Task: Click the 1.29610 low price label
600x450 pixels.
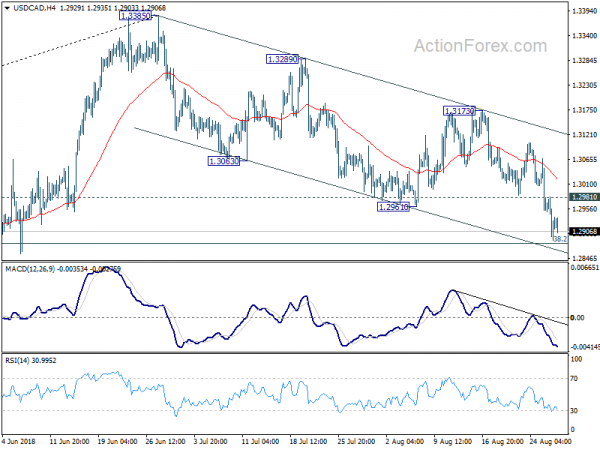Action: tap(394, 207)
